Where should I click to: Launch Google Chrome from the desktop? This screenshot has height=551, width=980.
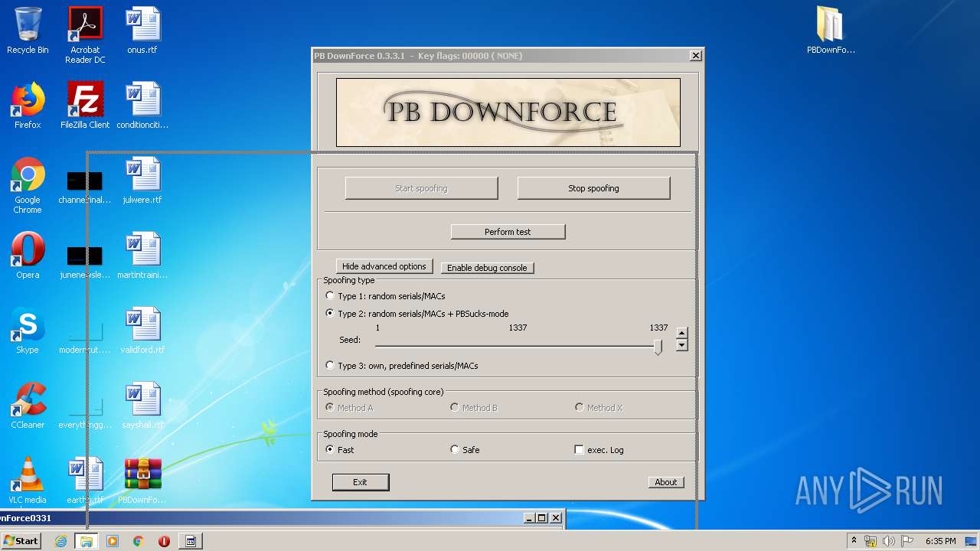(28, 185)
